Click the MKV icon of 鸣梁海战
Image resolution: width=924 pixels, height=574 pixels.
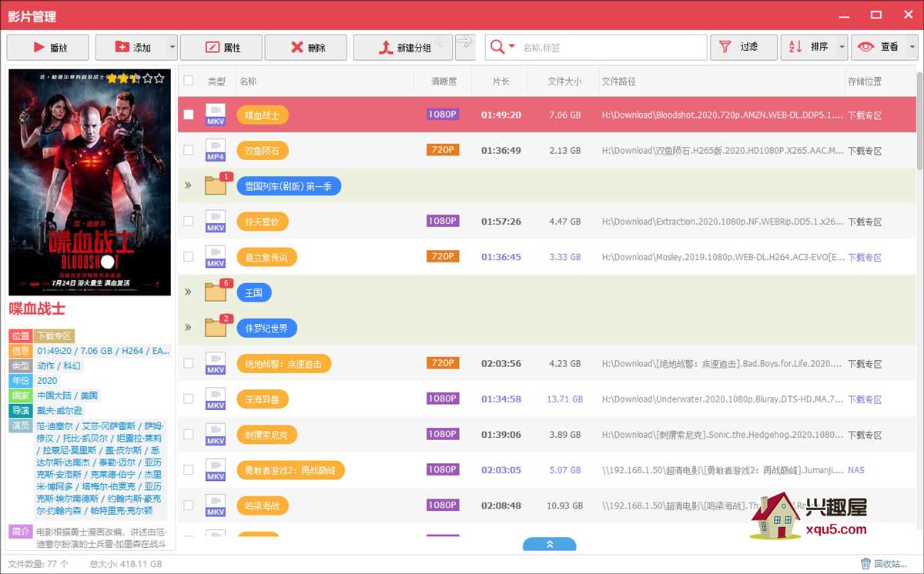(216, 506)
